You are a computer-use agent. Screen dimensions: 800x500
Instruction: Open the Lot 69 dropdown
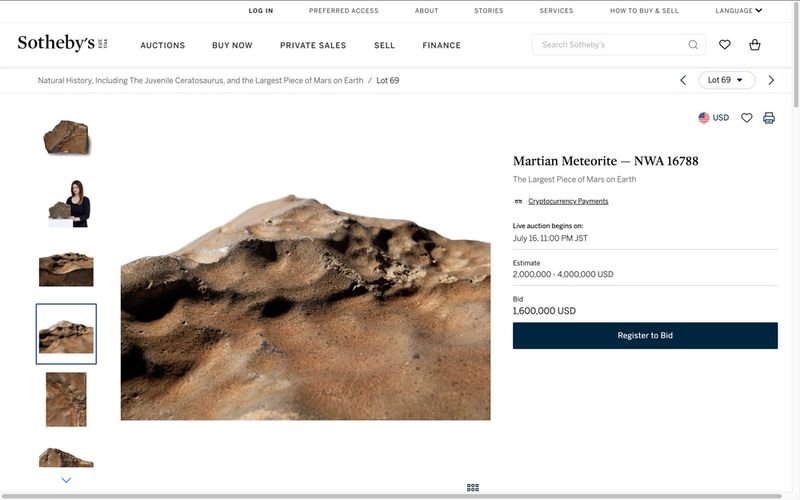pos(726,80)
